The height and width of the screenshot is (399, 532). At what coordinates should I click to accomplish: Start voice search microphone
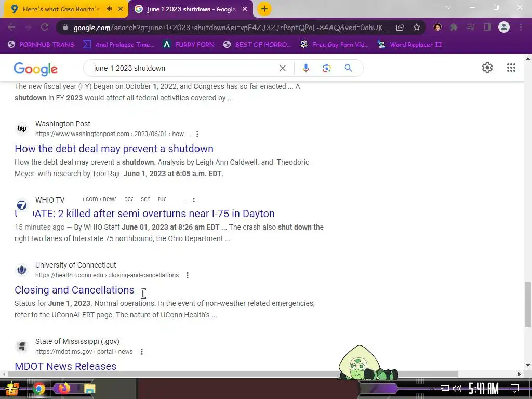coord(305,68)
